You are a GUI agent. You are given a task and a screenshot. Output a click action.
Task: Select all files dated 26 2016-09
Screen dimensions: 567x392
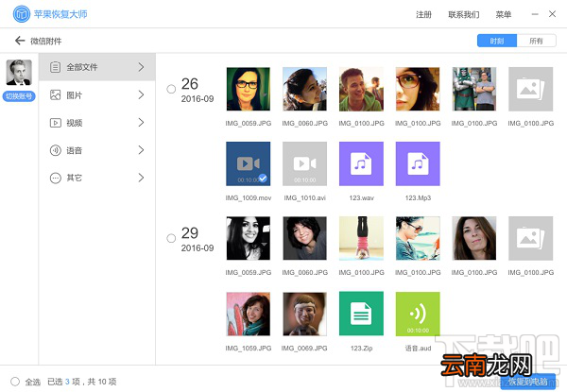(171, 89)
